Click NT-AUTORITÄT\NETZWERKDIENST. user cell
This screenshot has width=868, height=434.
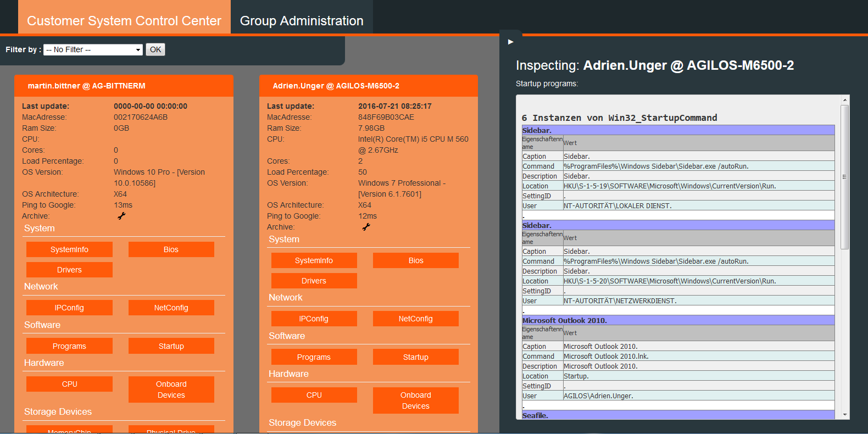pos(699,301)
